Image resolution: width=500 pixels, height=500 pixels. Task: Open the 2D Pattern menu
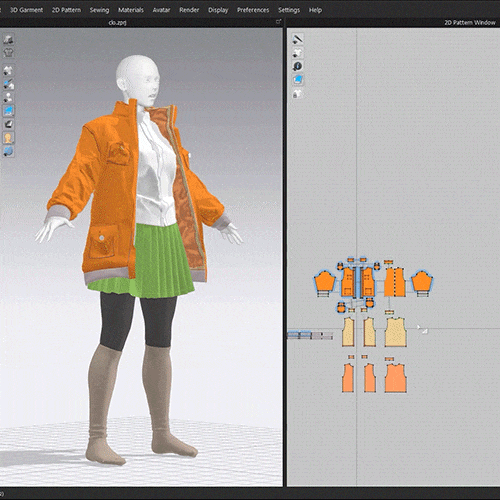66,10
